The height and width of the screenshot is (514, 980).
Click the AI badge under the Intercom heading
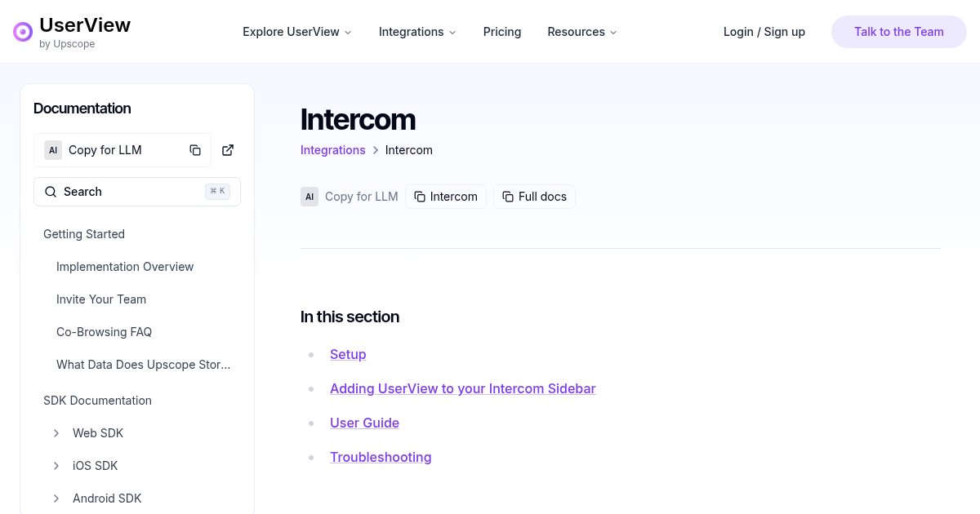coord(310,197)
